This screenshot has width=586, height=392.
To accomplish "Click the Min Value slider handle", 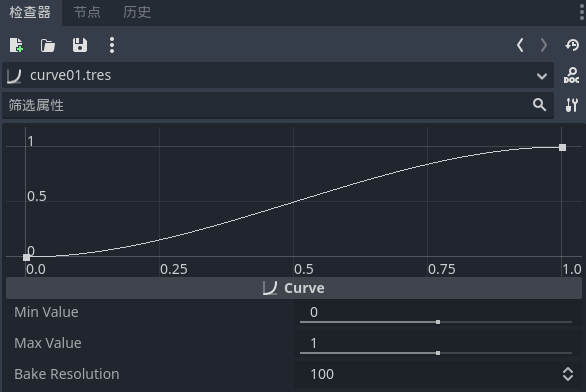I will [438, 322].
